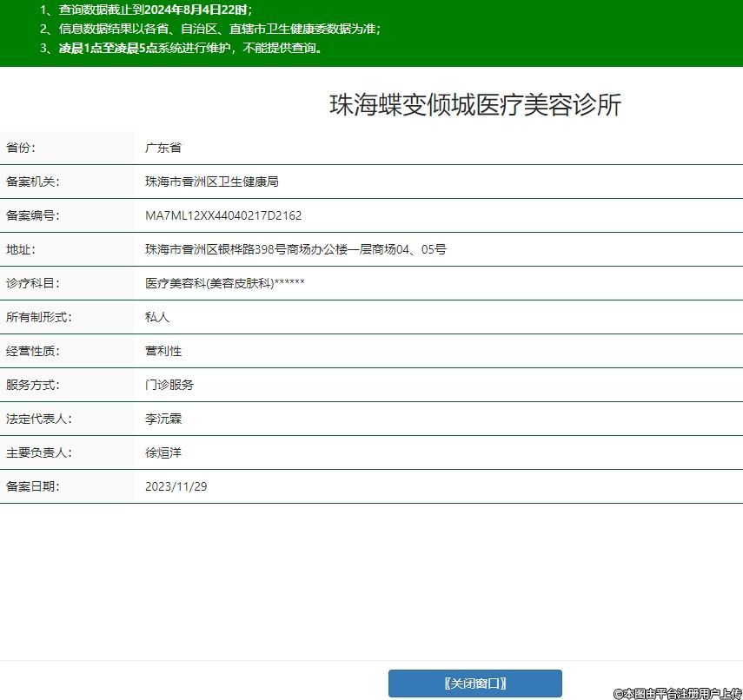Image resolution: width=743 pixels, height=700 pixels.
Task: Click the 备案编号 field label
Action: [x=33, y=215]
